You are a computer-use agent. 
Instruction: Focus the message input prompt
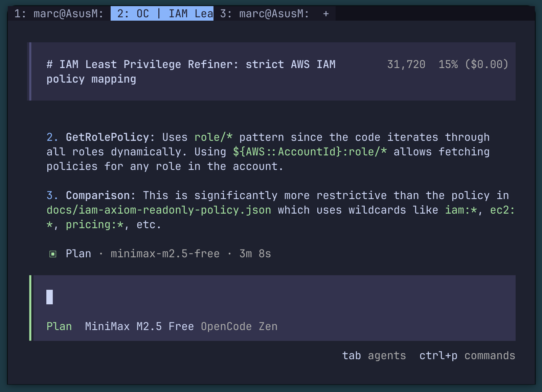pyautogui.click(x=237, y=297)
